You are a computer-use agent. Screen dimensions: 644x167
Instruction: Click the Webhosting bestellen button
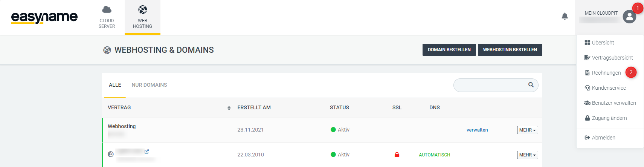(x=510, y=50)
